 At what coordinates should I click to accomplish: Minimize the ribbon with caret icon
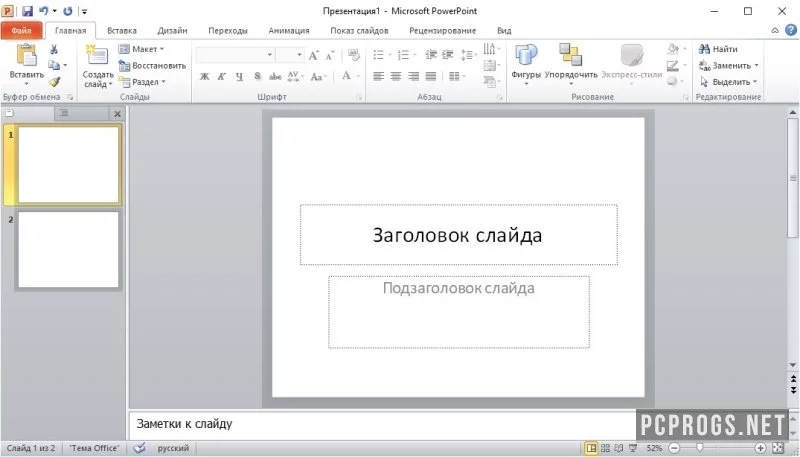coord(774,31)
